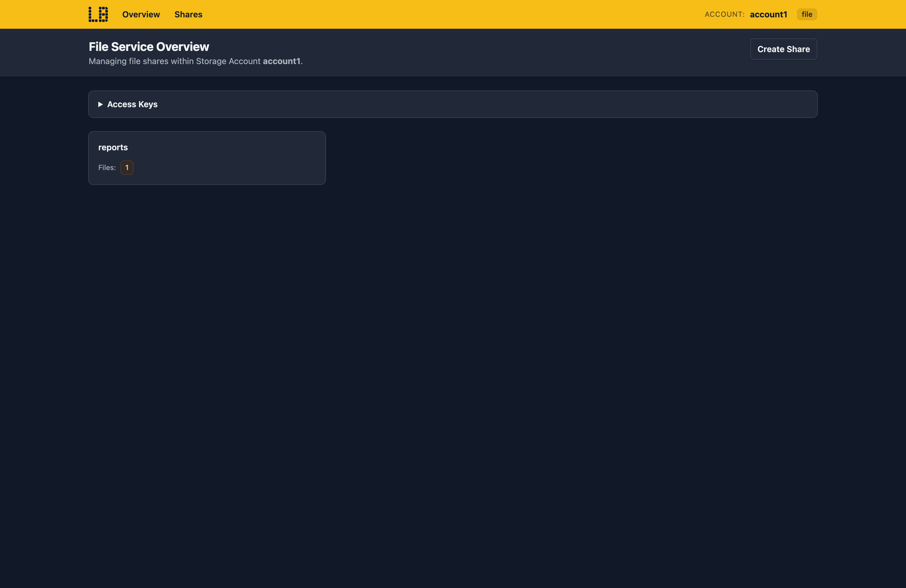Open the reports share card

tap(207, 158)
